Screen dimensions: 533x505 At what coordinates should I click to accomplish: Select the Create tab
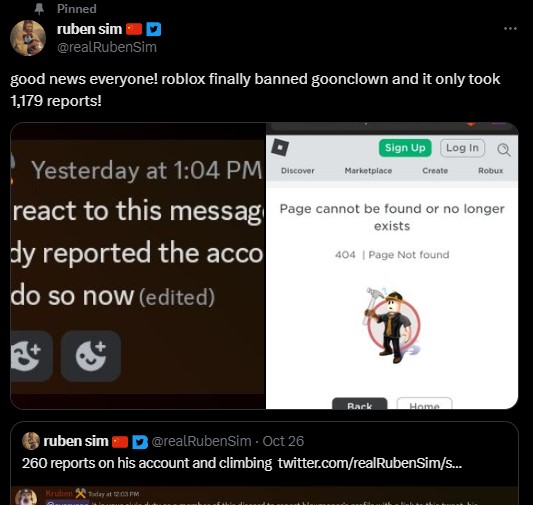coord(435,171)
